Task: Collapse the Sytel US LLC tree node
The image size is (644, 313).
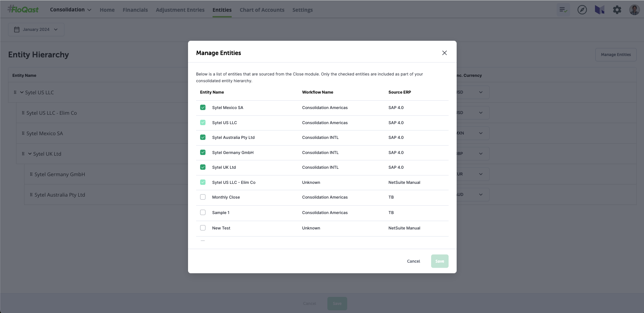Action: pyautogui.click(x=22, y=92)
